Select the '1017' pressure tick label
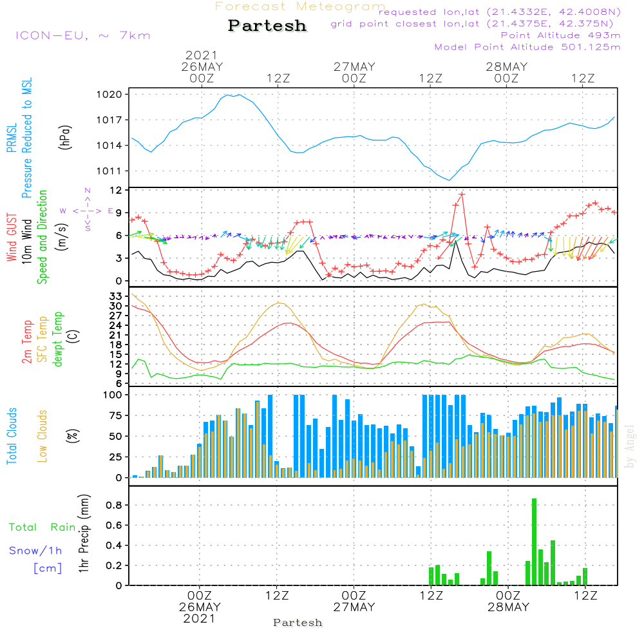Screen dimensions: 644x644 click(x=109, y=120)
